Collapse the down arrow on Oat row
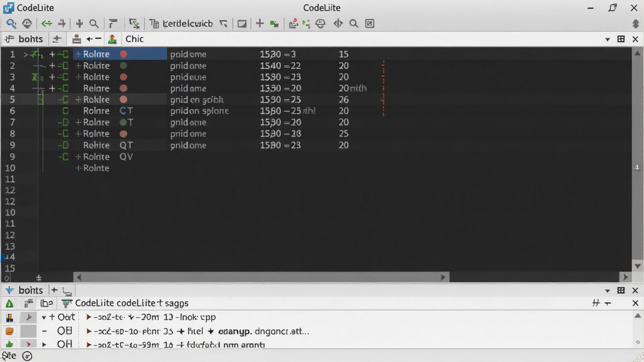 (43, 317)
